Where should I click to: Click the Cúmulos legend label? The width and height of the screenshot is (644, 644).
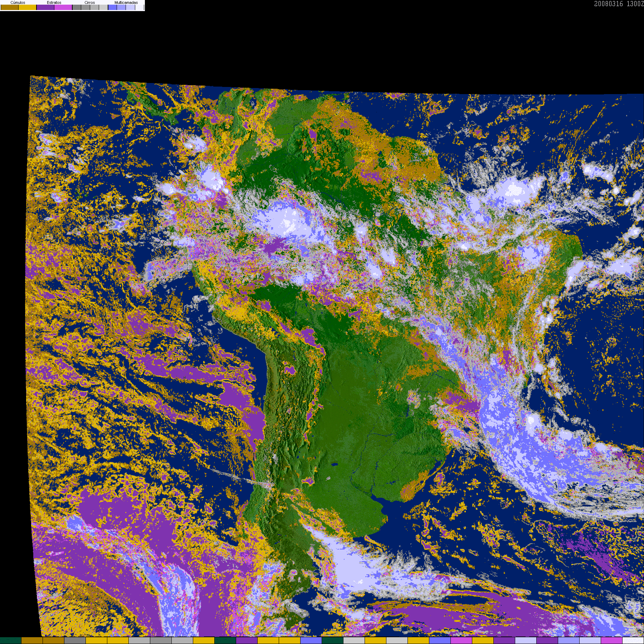(x=18, y=3)
